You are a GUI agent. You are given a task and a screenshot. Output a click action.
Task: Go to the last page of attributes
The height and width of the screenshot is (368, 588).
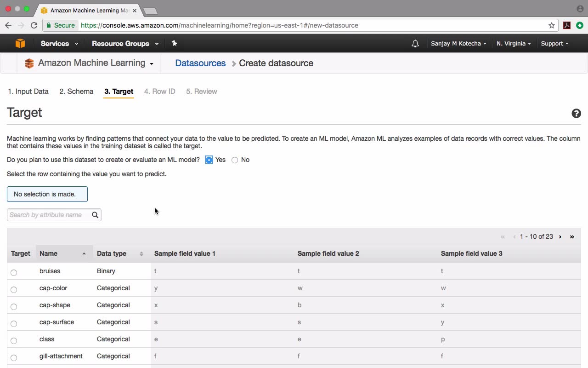tap(572, 236)
